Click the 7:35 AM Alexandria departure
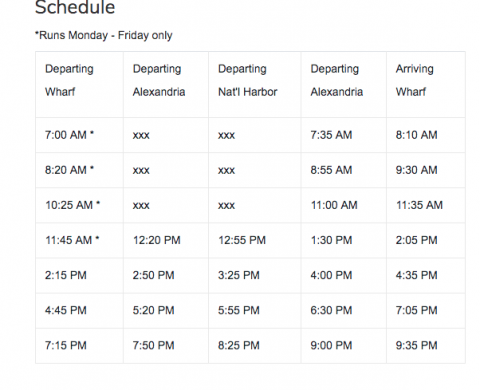Screen dimensions: 480x390 pos(331,135)
